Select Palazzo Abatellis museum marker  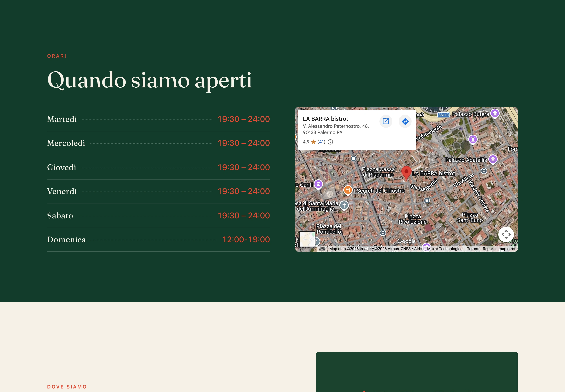click(x=493, y=159)
